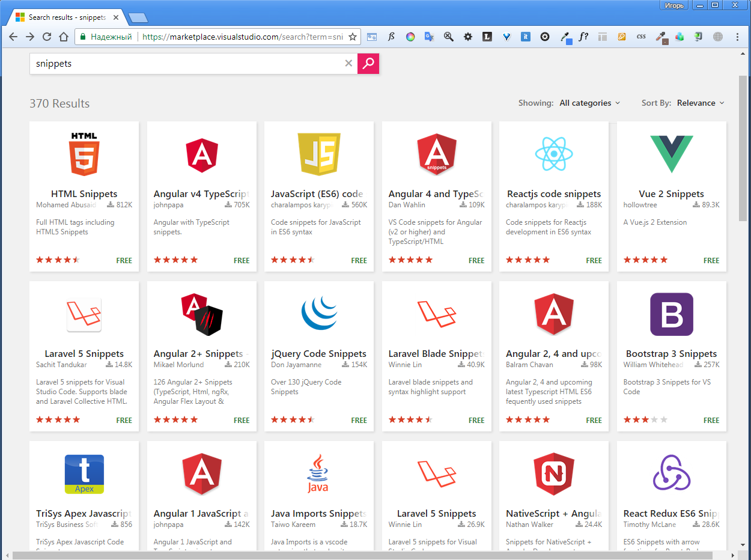Open the jQuery Code Snippets title link
Viewport: 751px width, 560px height.
[319, 354]
